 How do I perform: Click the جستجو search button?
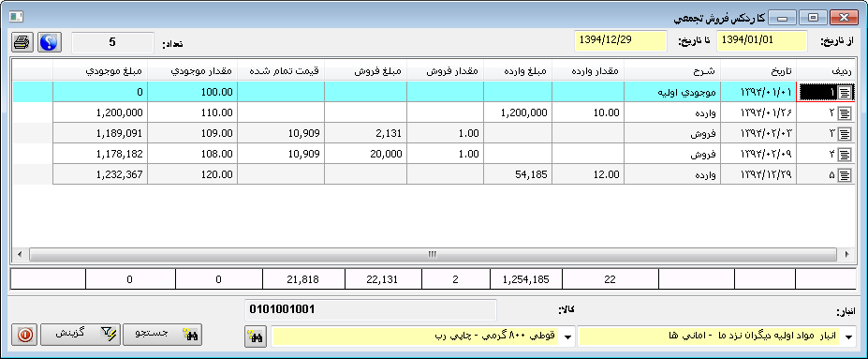tap(162, 336)
